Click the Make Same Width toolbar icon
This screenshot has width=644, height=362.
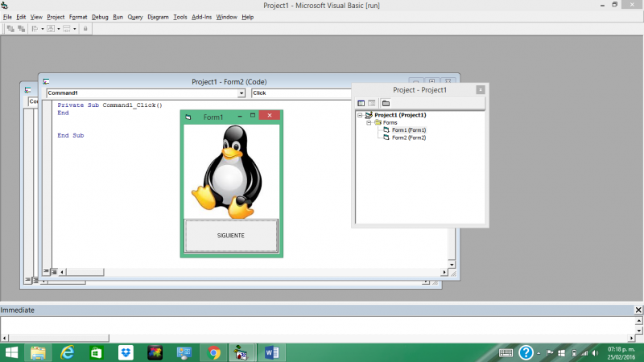pyautogui.click(x=67, y=29)
